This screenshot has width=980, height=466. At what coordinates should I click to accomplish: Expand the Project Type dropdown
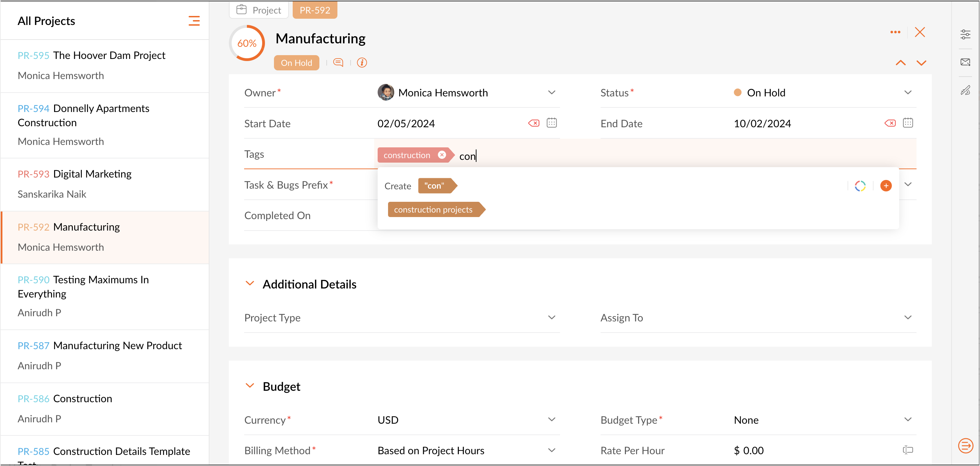[551, 317]
